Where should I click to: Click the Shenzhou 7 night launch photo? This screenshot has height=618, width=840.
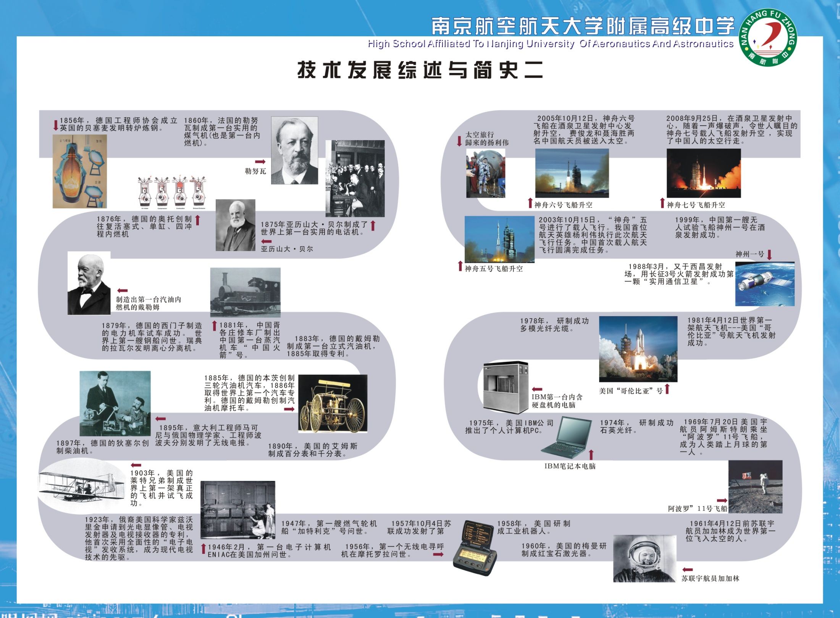pos(703,173)
